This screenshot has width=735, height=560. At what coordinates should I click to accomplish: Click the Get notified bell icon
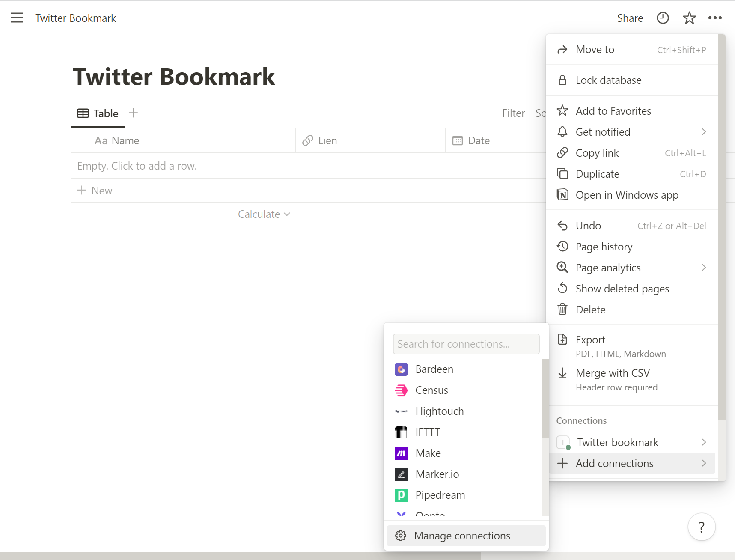(x=562, y=131)
